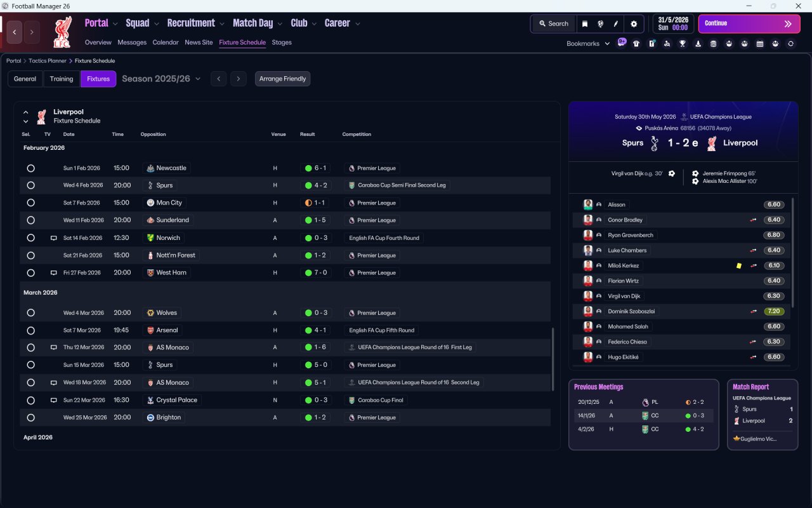Select the radio circle for the Man City fixture

(30, 203)
